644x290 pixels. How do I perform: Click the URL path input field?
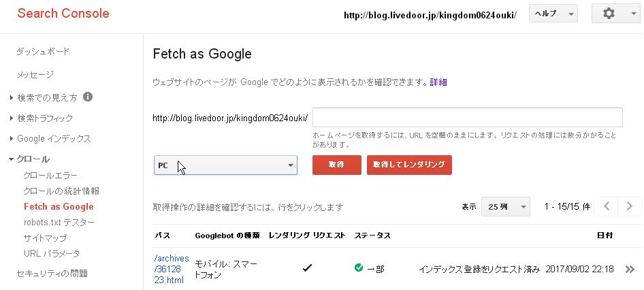click(468, 117)
